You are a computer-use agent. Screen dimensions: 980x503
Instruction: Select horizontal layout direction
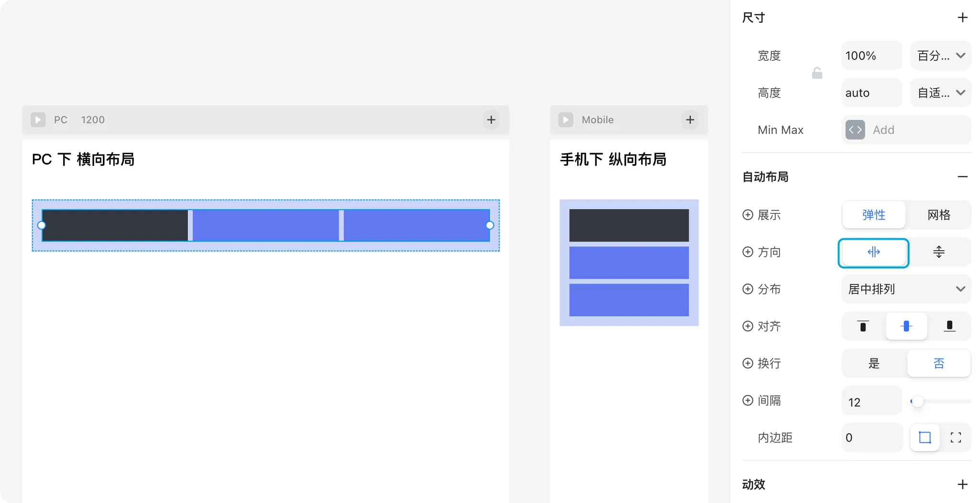pos(873,252)
